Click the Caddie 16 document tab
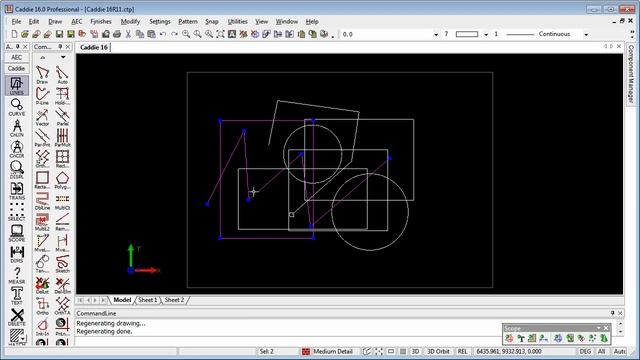 94,47
